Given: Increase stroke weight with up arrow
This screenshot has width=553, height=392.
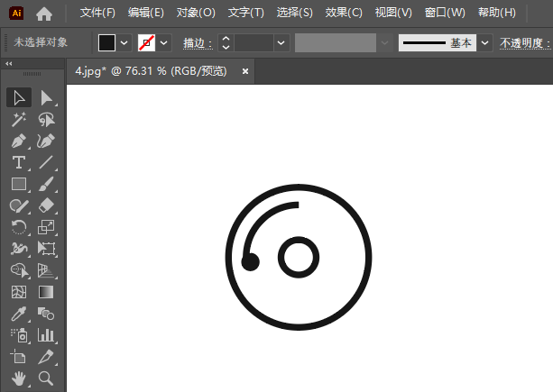Looking at the screenshot, I should click(226, 39).
